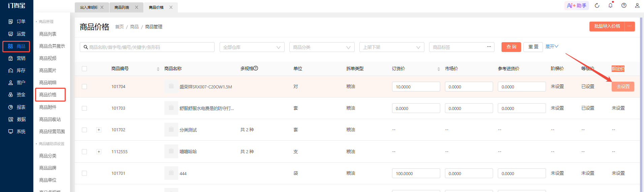This screenshot has width=644, height=192.
Task: Close the 商品列表 tab
Action: tap(136, 7)
